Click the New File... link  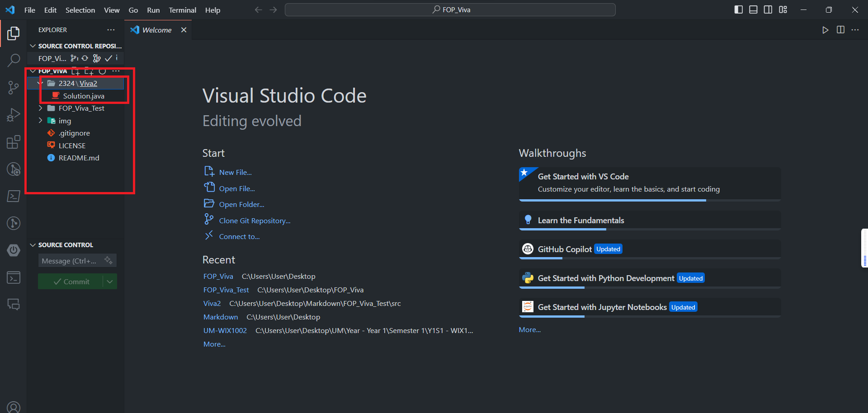pos(236,172)
